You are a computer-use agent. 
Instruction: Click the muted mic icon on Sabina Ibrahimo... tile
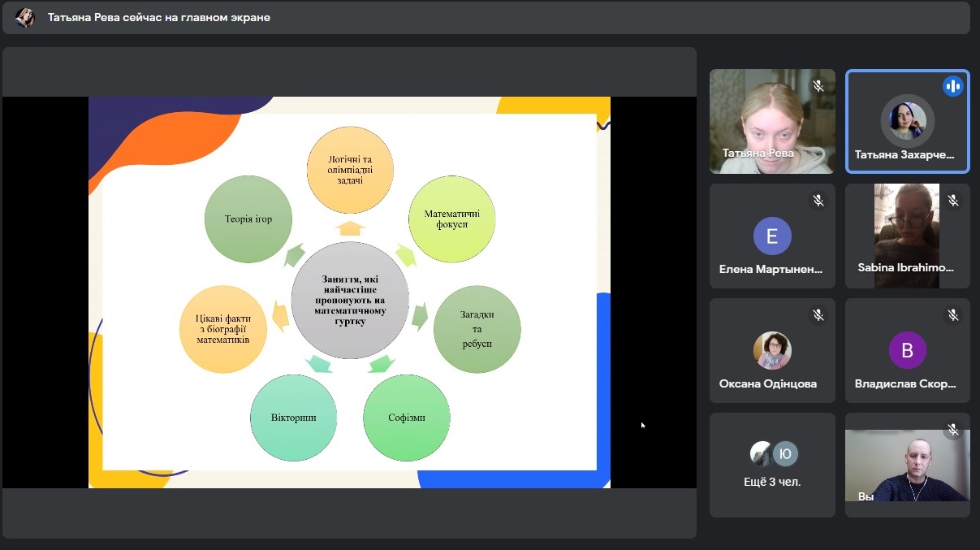pyautogui.click(x=952, y=200)
